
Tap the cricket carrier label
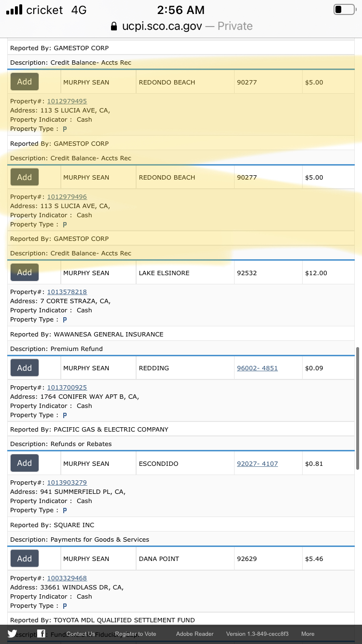[44, 10]
